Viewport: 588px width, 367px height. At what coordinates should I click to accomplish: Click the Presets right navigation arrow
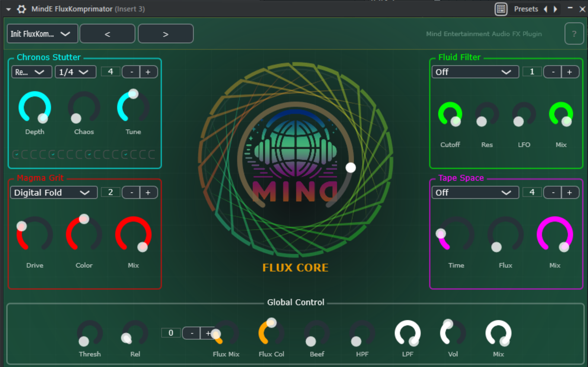pos(556,9)
